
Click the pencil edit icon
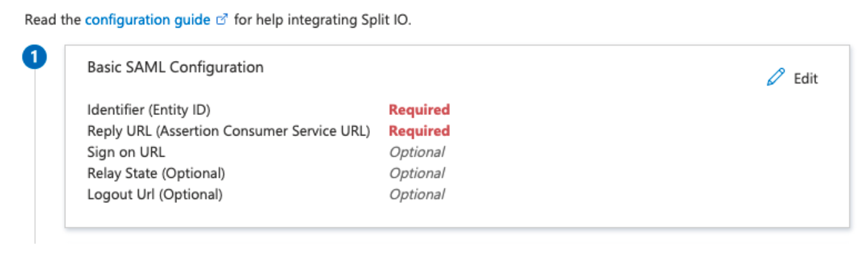pyautogui.click(x=776, y=78)
